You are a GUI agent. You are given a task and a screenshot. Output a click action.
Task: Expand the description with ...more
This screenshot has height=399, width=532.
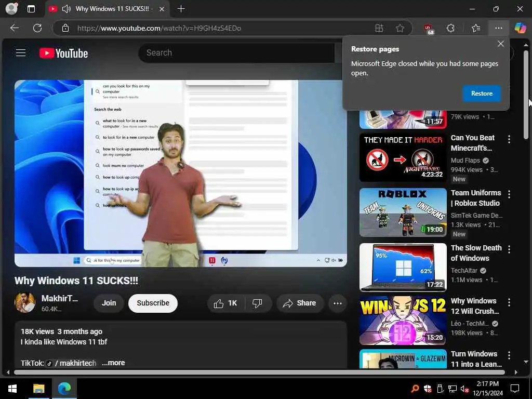pyautogui.click(x=113, y=363)
